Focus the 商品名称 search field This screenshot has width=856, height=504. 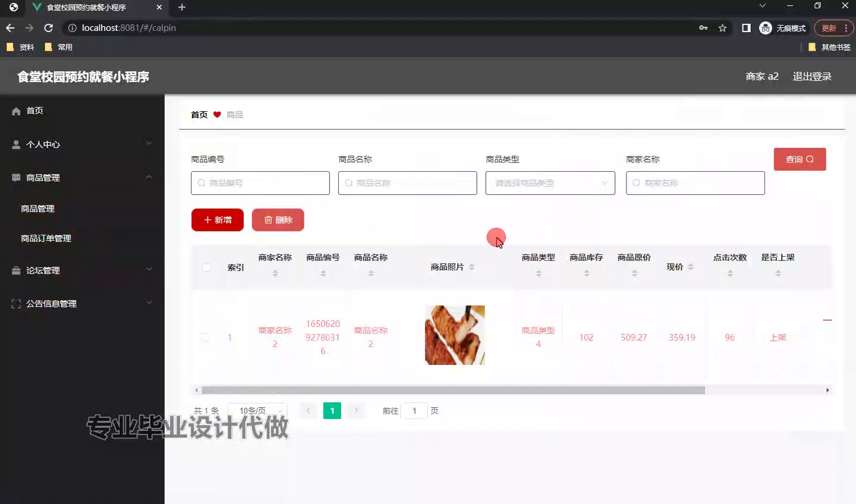pos(407,183)
